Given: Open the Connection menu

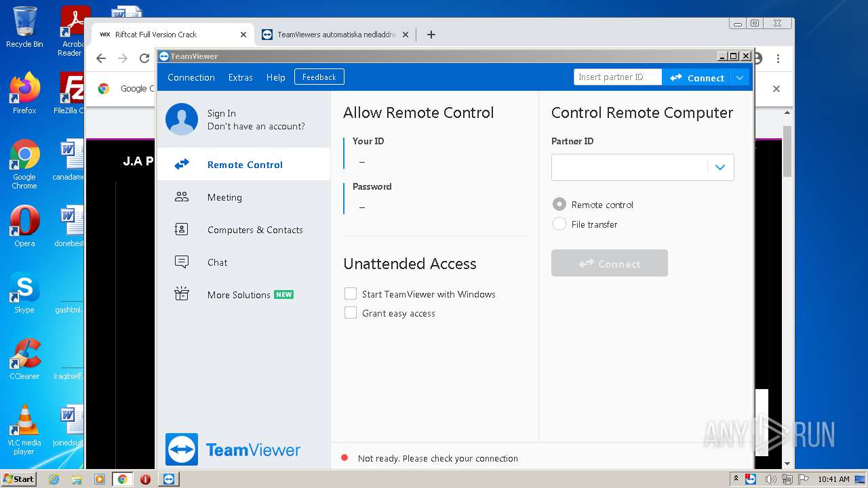Looking at the screenshot, I should tap(191, 77).
